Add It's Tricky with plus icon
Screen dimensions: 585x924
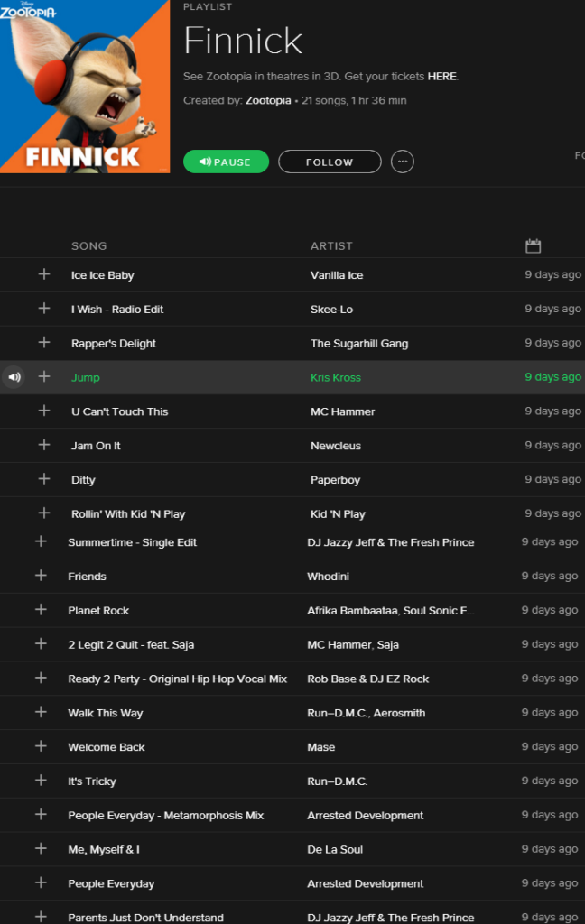pos(41,781)
